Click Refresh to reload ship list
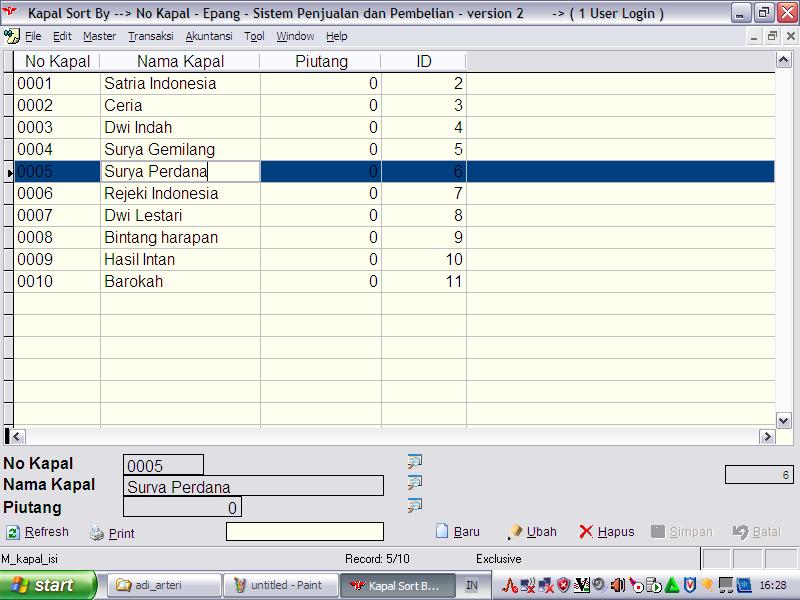The width and height of the screenshot is (800, 600). click(38, 532)
